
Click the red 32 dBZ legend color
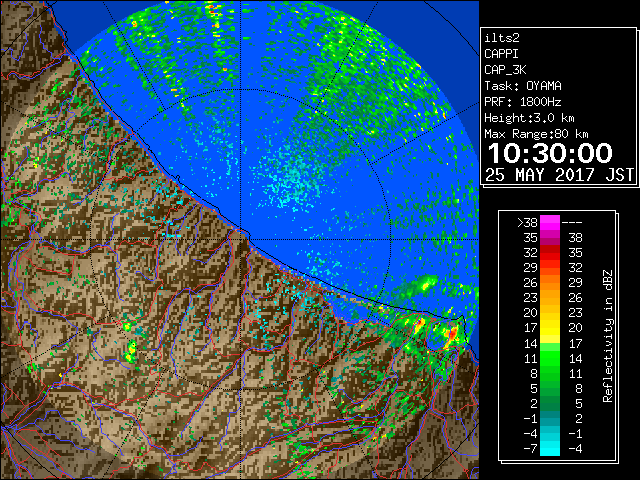(550, 253)
